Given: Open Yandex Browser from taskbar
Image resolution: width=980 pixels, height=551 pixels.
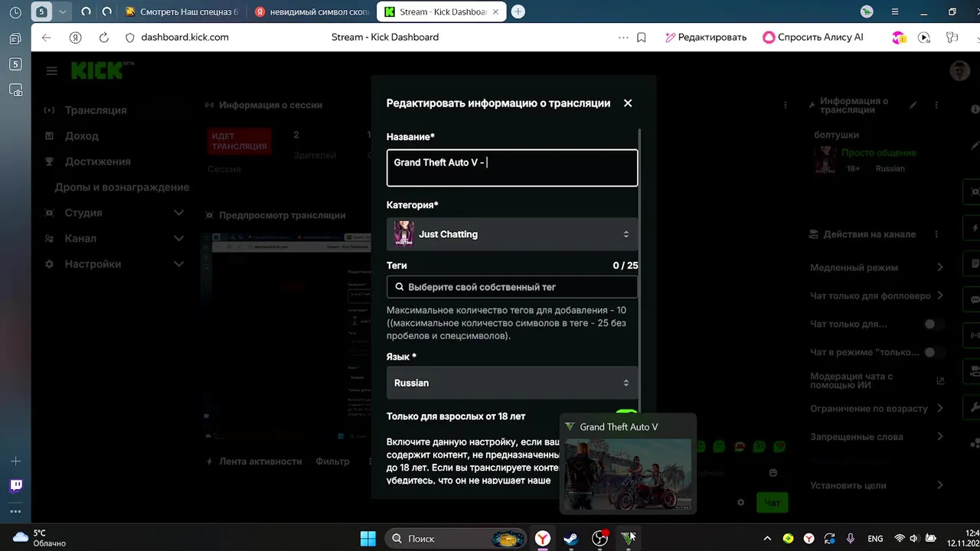Looking at the screenshot, I should tap(542, 539).
